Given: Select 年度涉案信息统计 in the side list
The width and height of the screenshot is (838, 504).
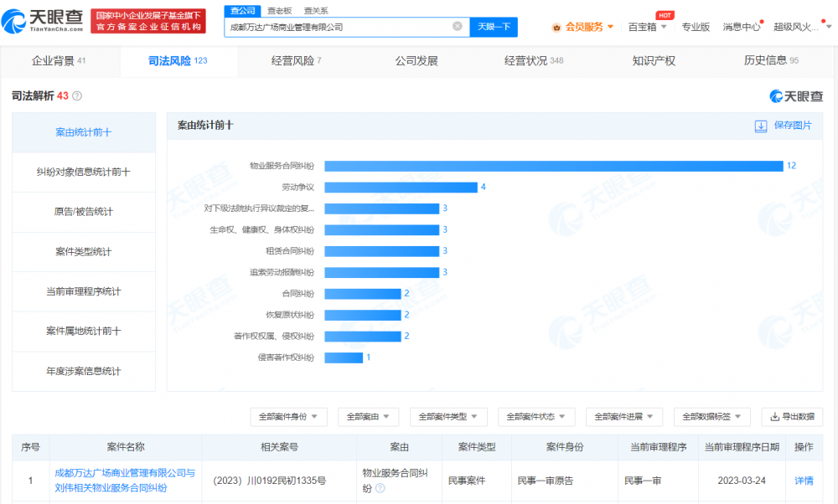Looking at the screenshot, I should (84, 371).
